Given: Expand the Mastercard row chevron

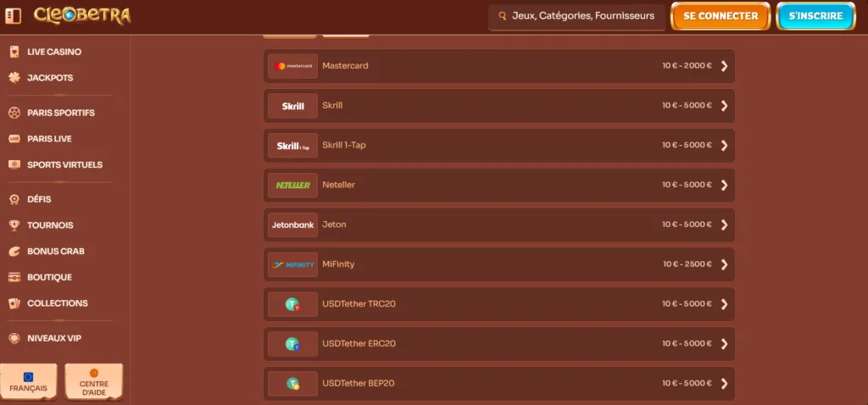Looking at the screenshot, I should pos(724,66).
